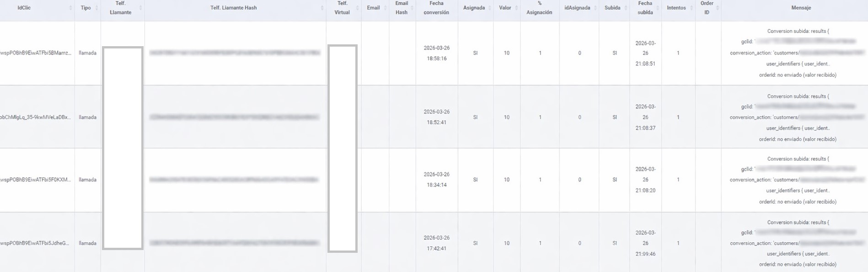Click the sort arrows next to Intentos
Screen dimensions: 868x272
click(x=691, y=8)
